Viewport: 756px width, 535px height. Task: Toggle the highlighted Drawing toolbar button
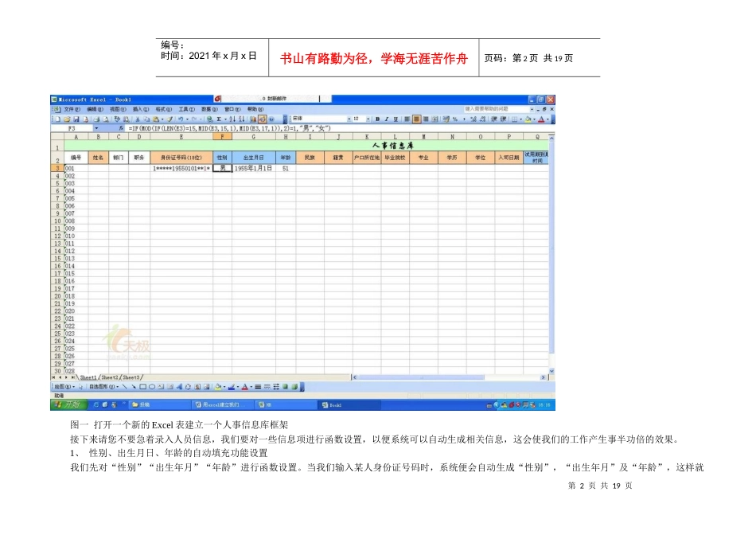click(x=262, y=119)
